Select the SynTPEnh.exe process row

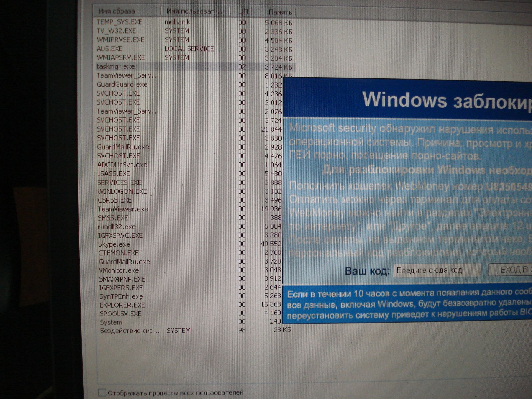pos(121,296)
